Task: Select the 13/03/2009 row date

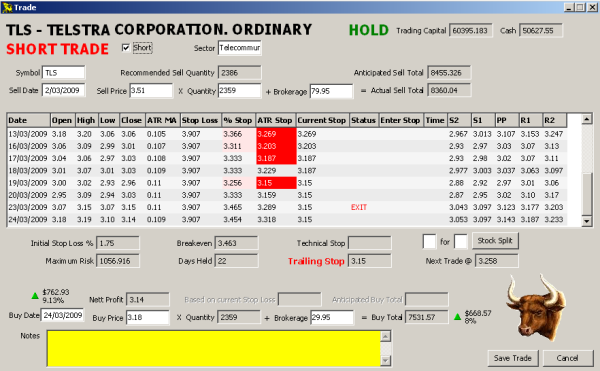Action: point(28,134)
